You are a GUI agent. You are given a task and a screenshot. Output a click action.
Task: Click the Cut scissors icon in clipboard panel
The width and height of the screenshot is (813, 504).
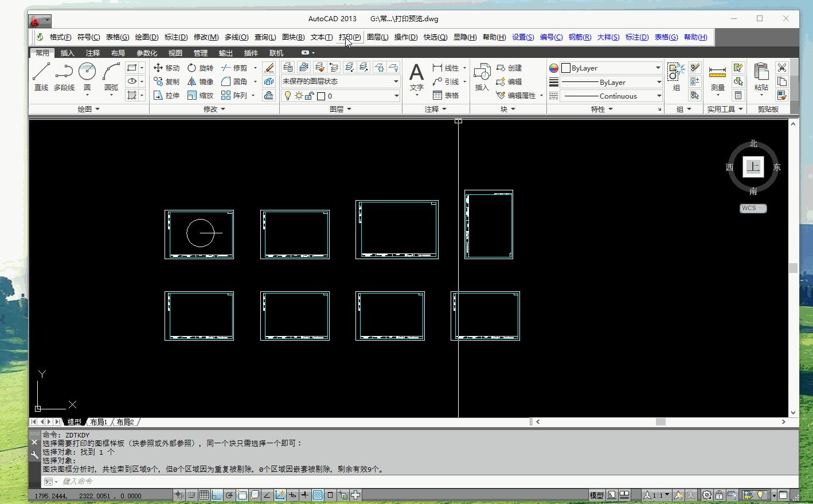782,68
